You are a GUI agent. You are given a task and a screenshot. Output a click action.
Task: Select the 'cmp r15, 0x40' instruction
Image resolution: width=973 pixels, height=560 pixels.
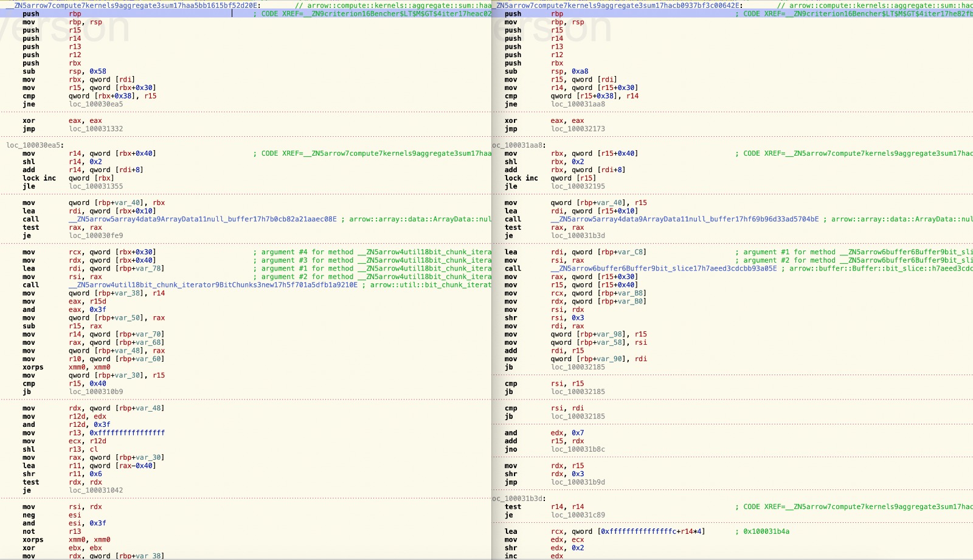64,384
